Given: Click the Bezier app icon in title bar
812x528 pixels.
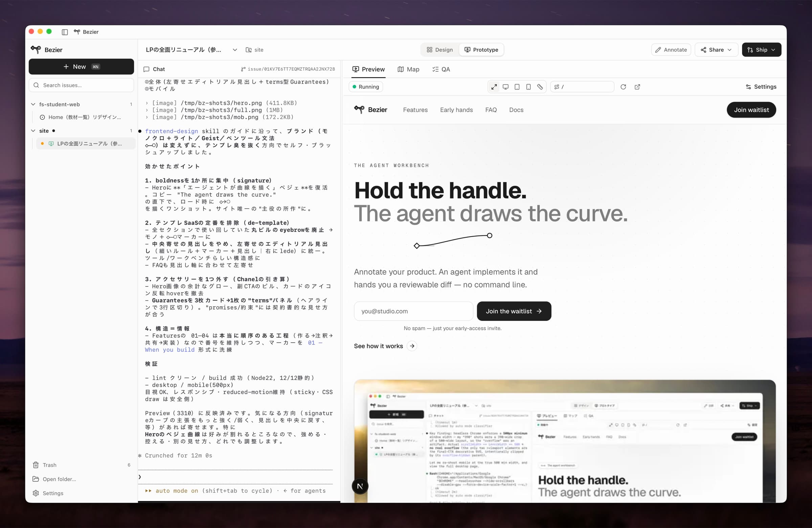Looking at the screenshot, I should [x=77, y=32].
